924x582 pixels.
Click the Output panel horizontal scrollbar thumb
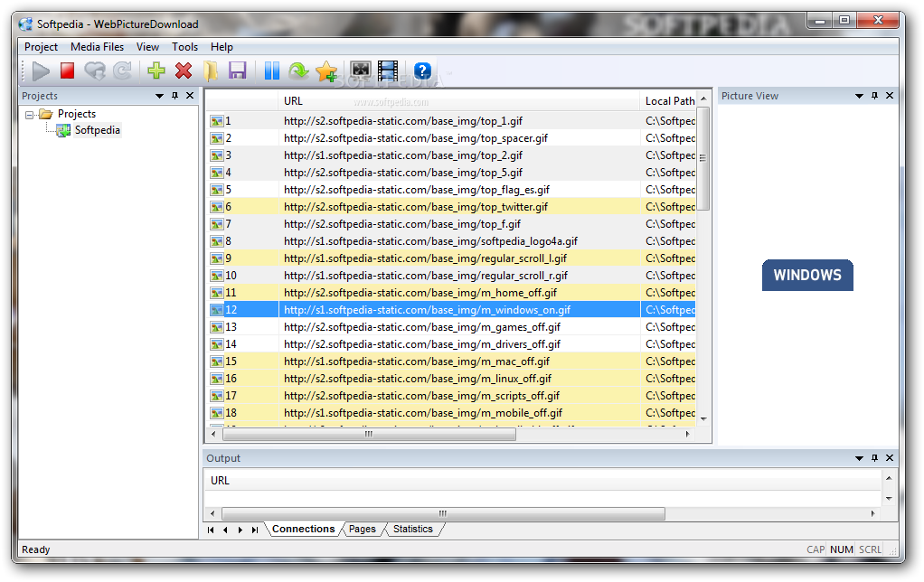[443, 513]
